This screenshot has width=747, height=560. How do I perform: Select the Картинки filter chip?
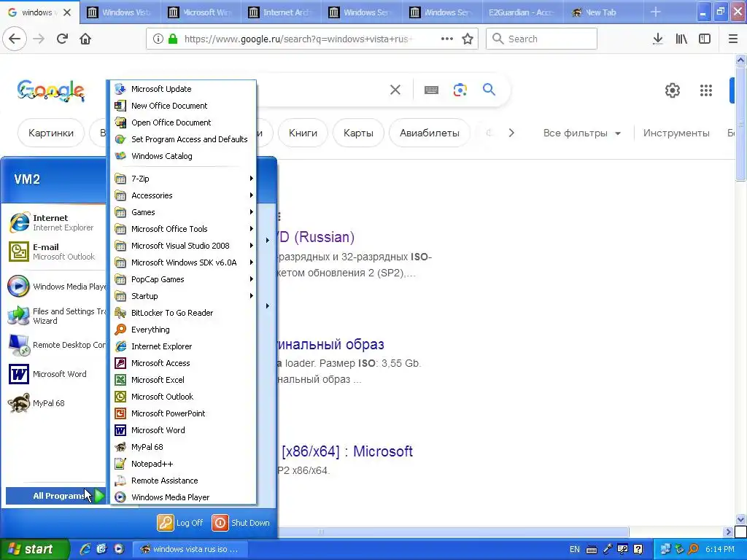pos(51,133)
